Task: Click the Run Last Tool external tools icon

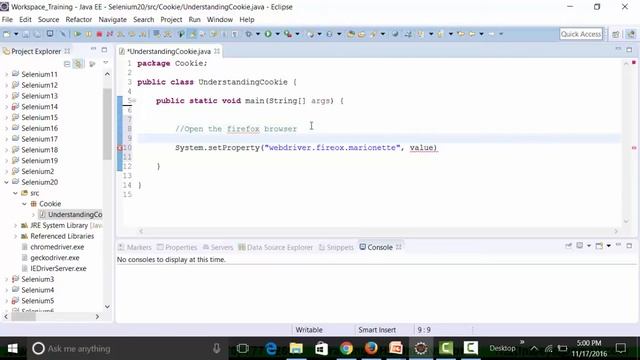Action: click(288, 34)
